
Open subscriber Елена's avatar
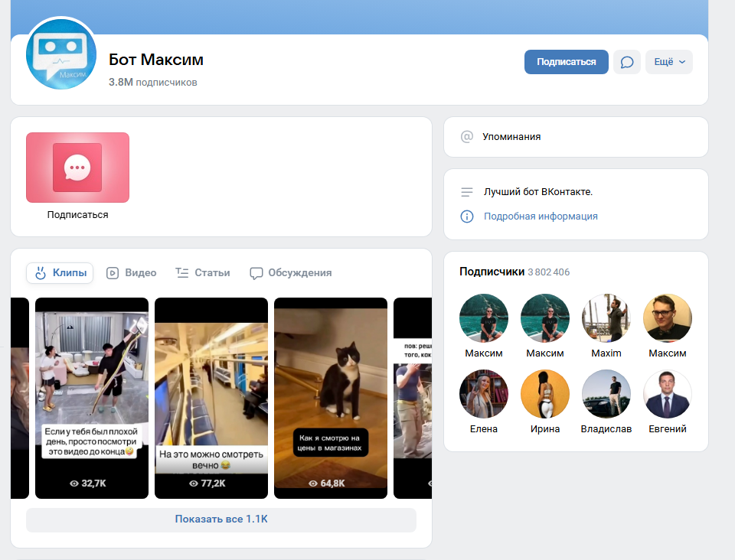[x=484, y=395]
